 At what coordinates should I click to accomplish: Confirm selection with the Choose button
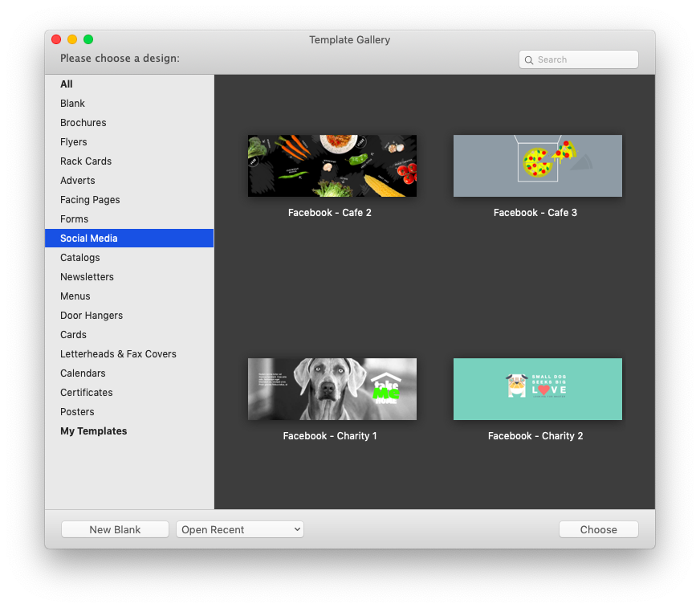point(598,529)
